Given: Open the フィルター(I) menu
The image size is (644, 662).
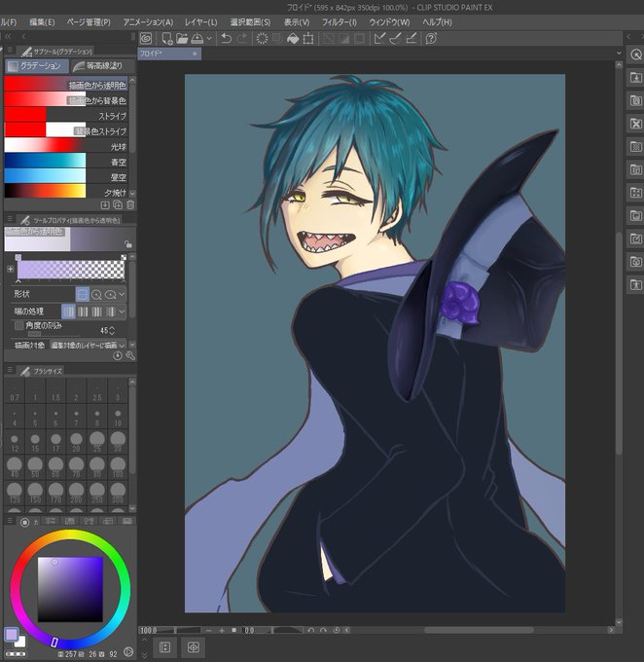Looking at the screenshot, I should [x=340, y=22].
